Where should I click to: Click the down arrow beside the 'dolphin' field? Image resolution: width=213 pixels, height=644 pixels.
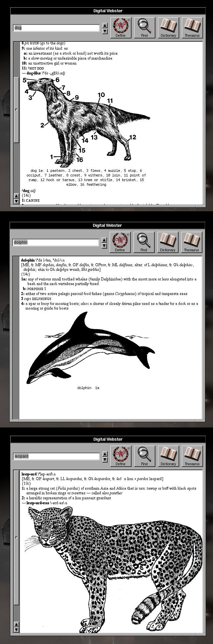(104, 246)
